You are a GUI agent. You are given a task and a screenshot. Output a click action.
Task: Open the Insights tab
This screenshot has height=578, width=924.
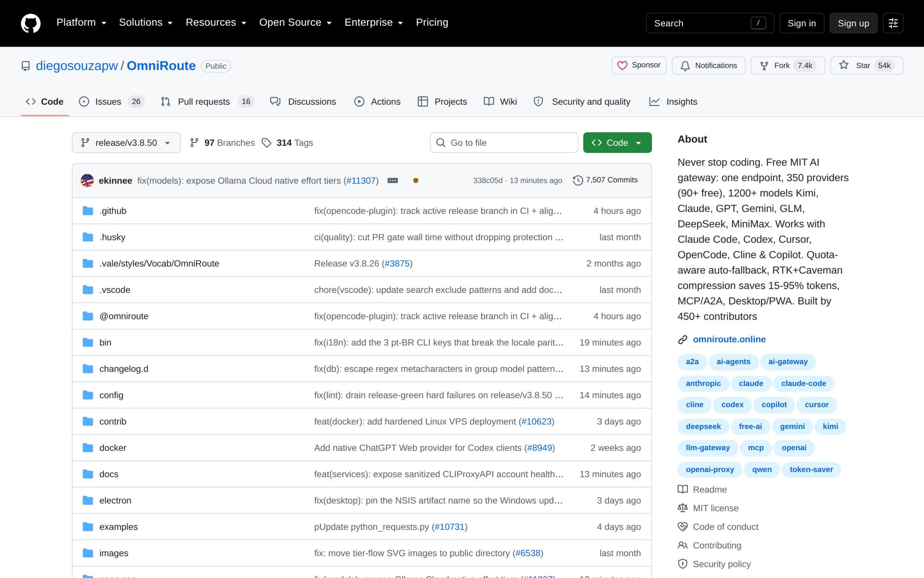tap(673, 102)
